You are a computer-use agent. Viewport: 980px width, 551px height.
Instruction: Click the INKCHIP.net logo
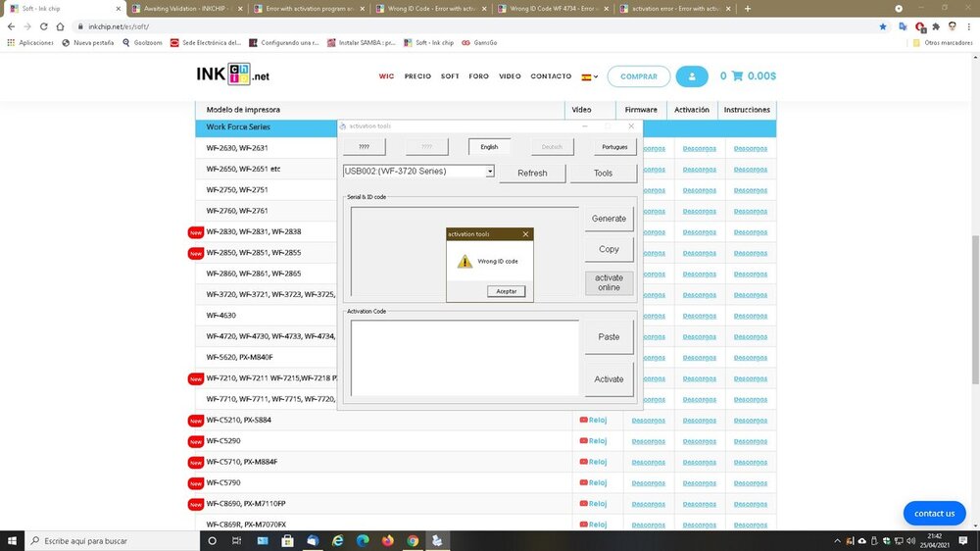coord(232,75)
